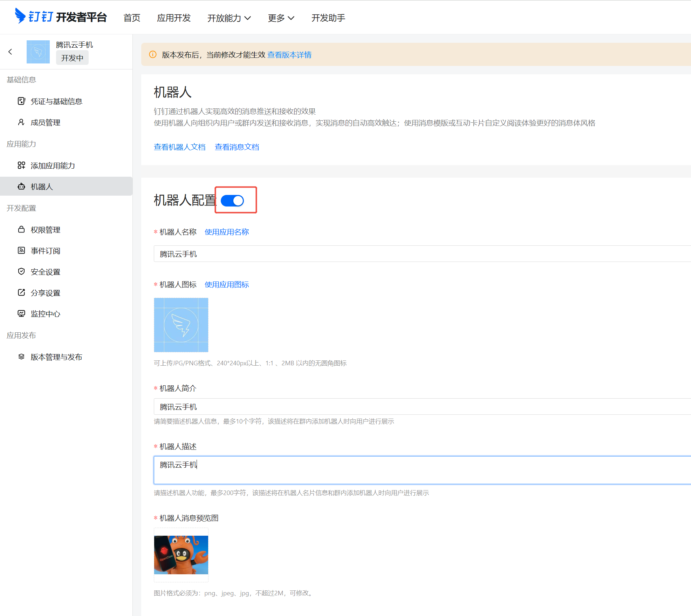
Task: Click the 机器人消息预览图 thumbnail image
Action: (x=181, y=555)
